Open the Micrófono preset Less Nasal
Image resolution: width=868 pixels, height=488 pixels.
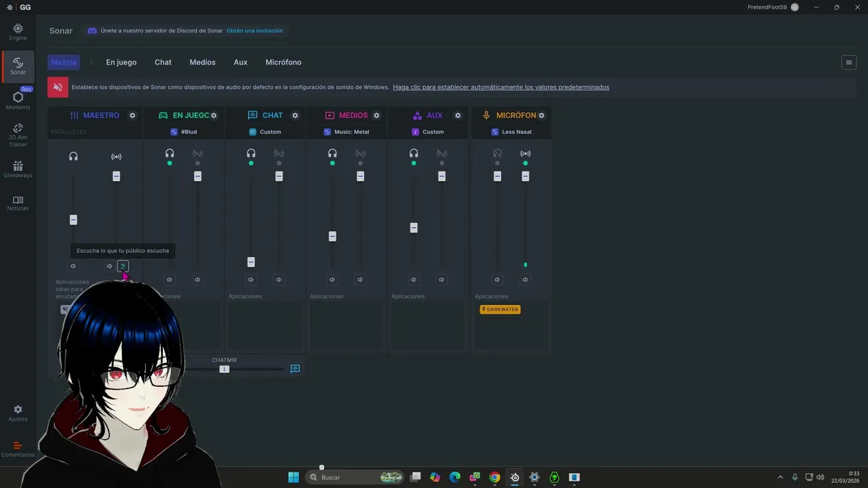point(511,131)
